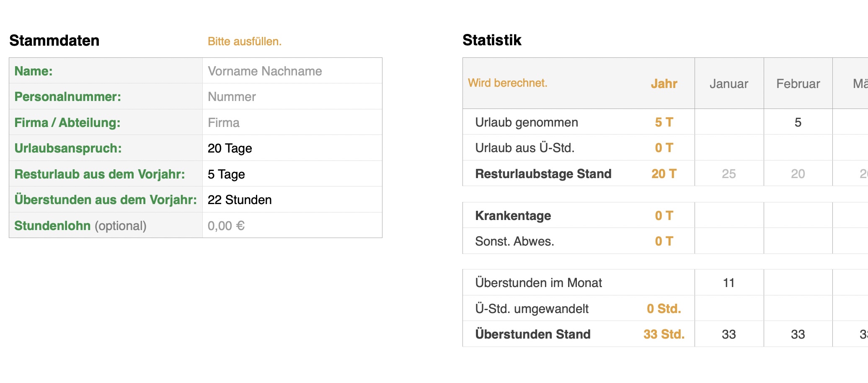Select the 'Überstunden Stand' 33 Std. total
Screen dimensions: 868x383
click(x=664, y=334)
